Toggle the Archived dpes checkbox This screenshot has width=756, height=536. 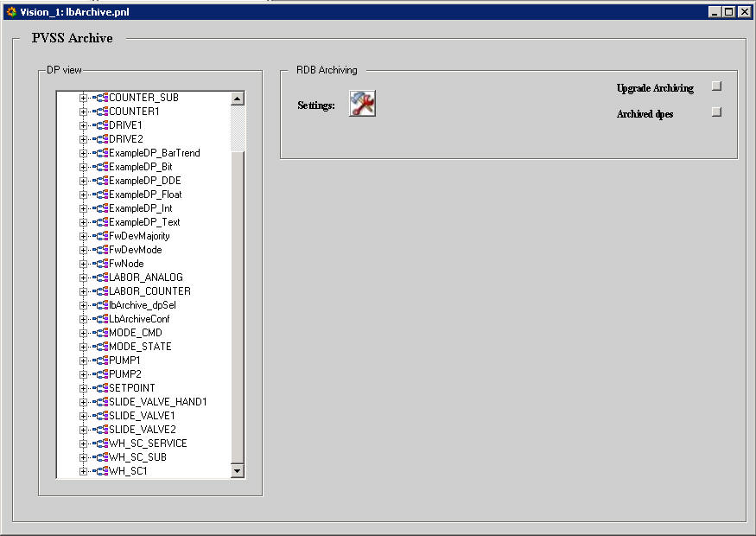point(716,112)
